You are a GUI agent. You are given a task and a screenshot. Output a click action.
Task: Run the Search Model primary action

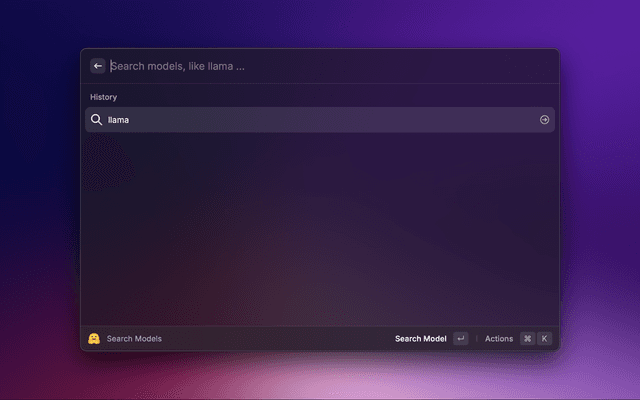[x=420, y=339]
